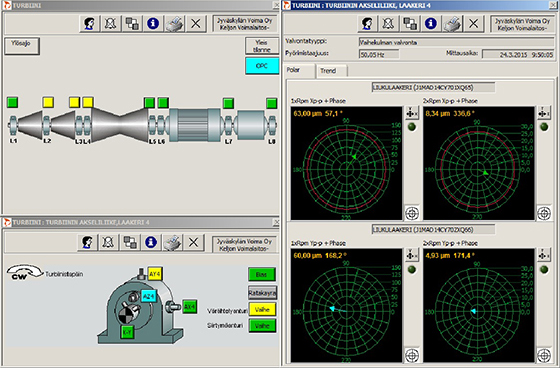The height and width of the screenshot is (368, 560).
Task: Select green status box above bearing L7
Action: tap(228, 103)
